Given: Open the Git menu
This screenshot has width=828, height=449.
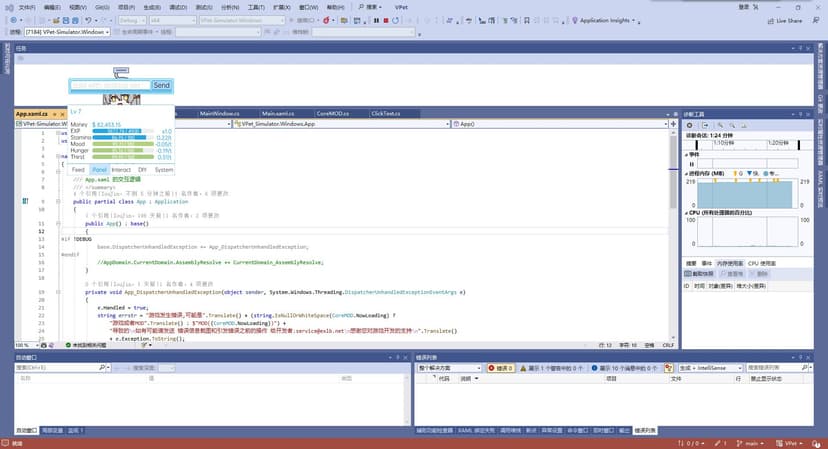Looking at the screenshot, I should point(102,7).
